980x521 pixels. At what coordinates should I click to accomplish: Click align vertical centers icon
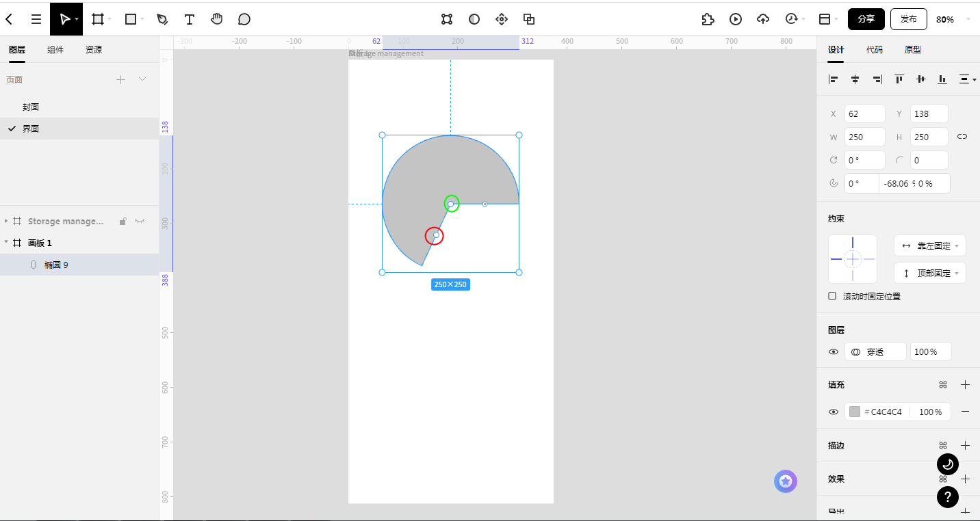[921, 79]
